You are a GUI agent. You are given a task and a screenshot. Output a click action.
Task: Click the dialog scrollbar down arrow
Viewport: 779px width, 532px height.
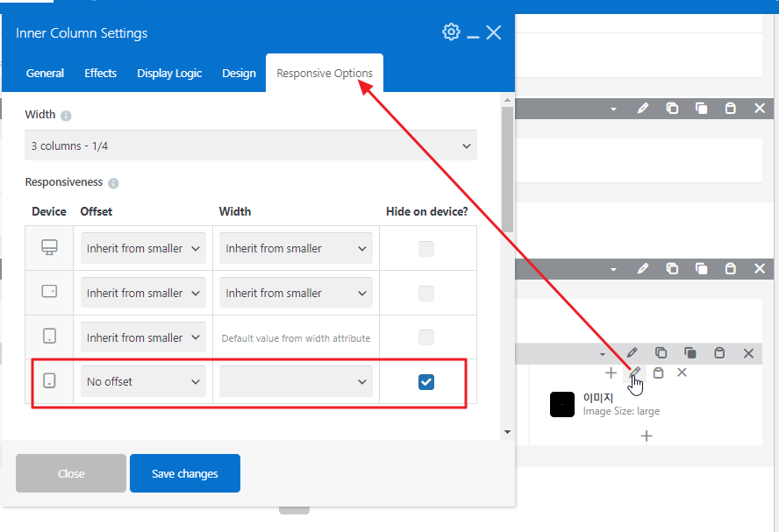[507, 432]
